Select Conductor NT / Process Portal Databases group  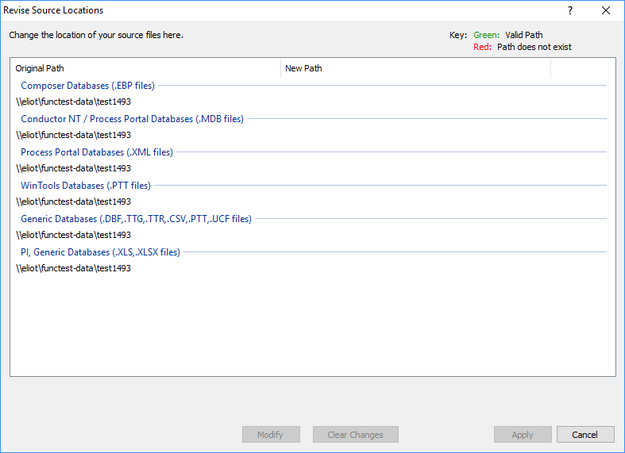[x=131, y=119]
